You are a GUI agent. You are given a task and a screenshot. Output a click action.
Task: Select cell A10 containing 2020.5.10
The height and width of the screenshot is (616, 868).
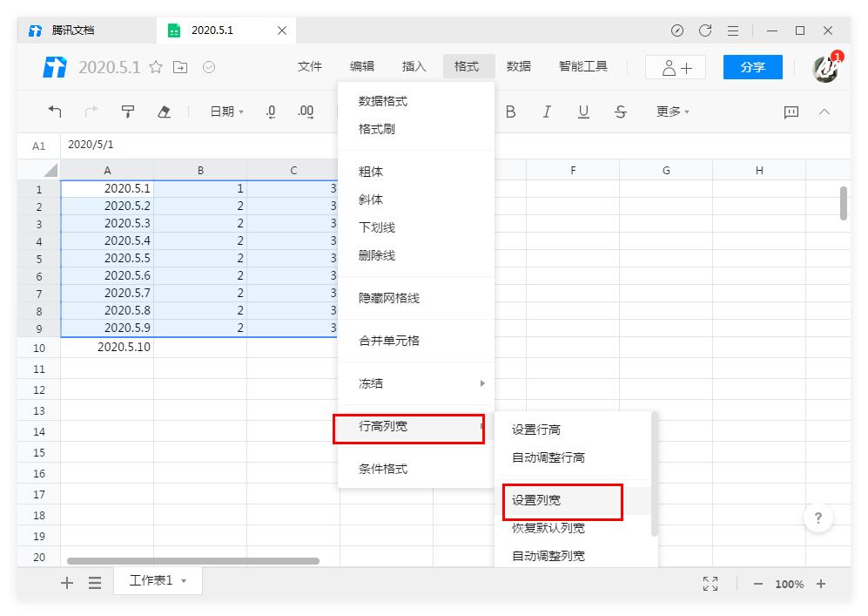[107, 347]
